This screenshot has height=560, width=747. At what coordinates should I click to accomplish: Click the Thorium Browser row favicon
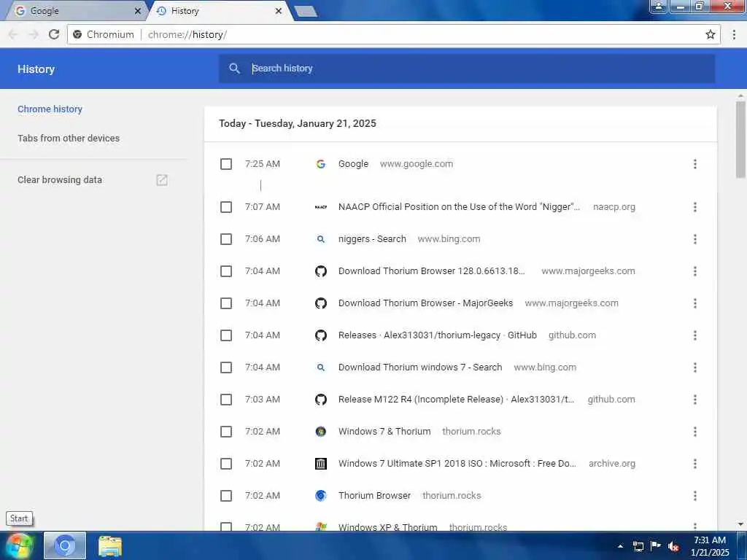pos(321,496)
